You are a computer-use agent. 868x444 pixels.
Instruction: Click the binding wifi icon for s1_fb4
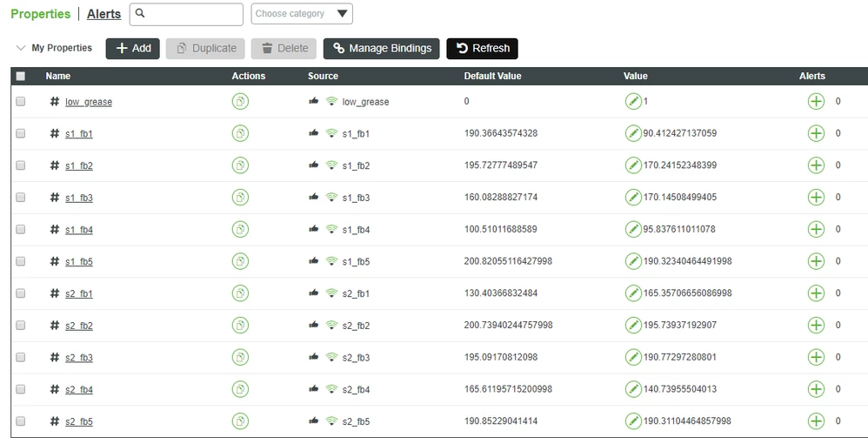coord(331,229)
